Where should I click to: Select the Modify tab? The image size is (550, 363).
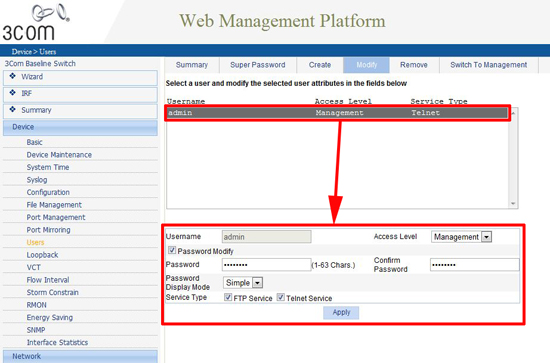coord(367,65)
